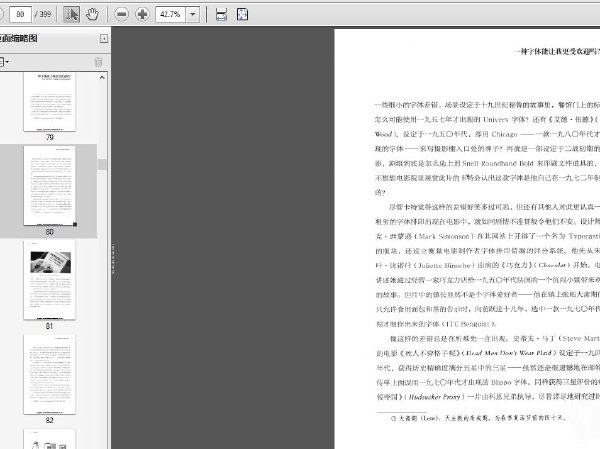Click Snell Roundhand Bold in the text
The width and height of the screenshot is (600, 449).
(498, 163)
